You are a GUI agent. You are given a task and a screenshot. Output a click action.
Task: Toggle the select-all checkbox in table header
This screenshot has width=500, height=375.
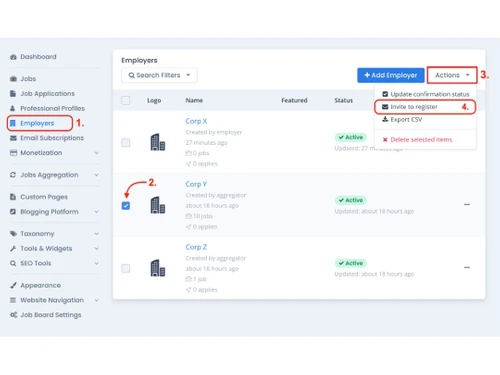coord(126,100)
